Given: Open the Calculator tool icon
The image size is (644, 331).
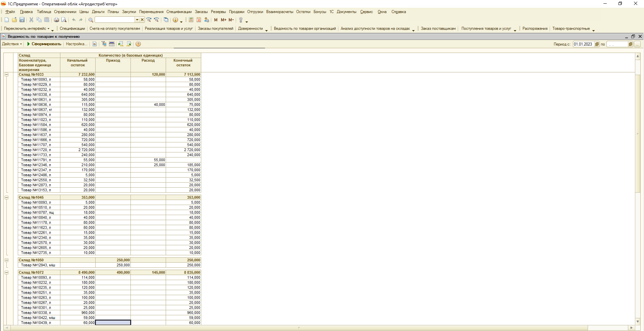Looking at the screenshot, I should point(191,20).
